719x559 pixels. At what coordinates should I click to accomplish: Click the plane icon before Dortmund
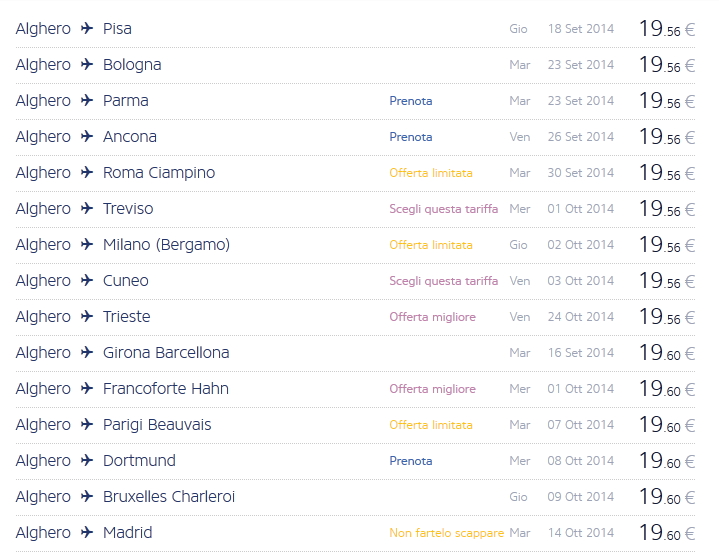[87, 461]
